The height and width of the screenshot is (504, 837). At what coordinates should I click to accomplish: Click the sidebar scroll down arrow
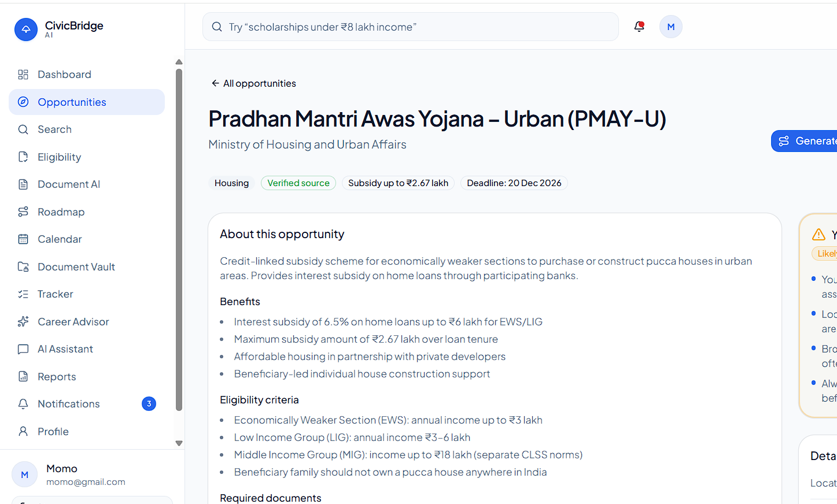click(x=179, y=443)
